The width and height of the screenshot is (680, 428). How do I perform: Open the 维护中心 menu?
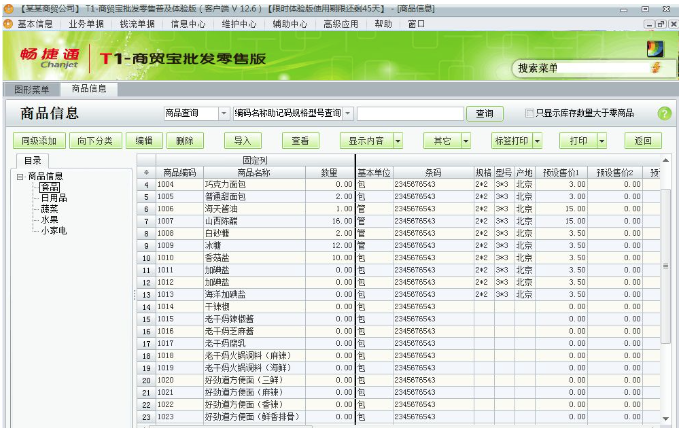tap(239, 24)
